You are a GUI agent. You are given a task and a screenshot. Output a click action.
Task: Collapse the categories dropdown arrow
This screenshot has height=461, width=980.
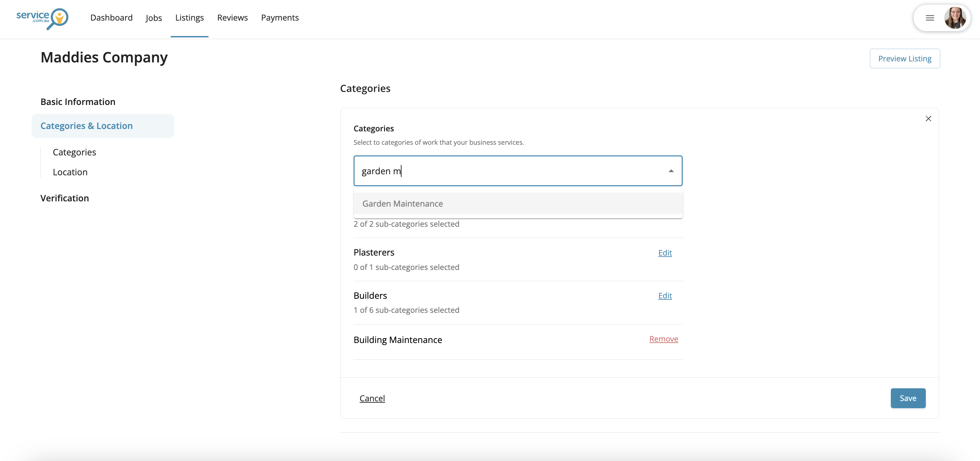[x=671, y=171]
